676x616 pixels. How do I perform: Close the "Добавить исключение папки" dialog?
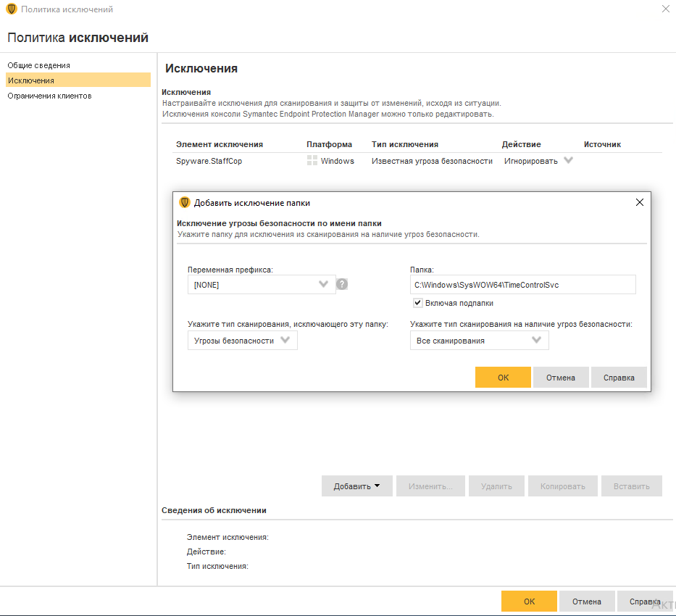639,202
